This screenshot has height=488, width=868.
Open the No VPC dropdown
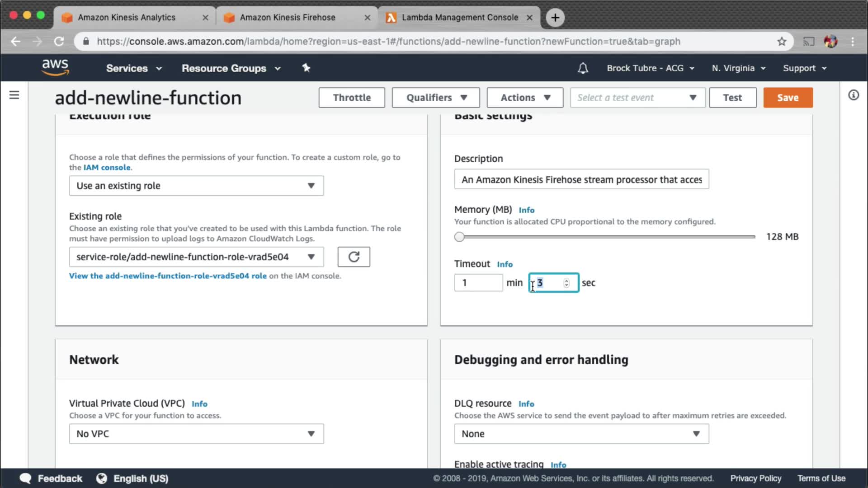[x=196, y=434]
